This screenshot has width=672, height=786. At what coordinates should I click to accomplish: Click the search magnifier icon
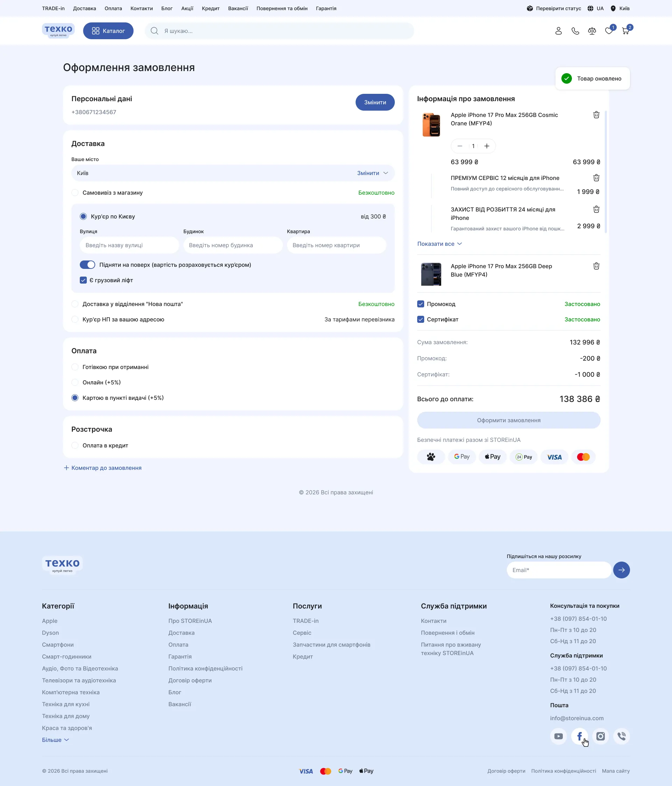(154, 31)
